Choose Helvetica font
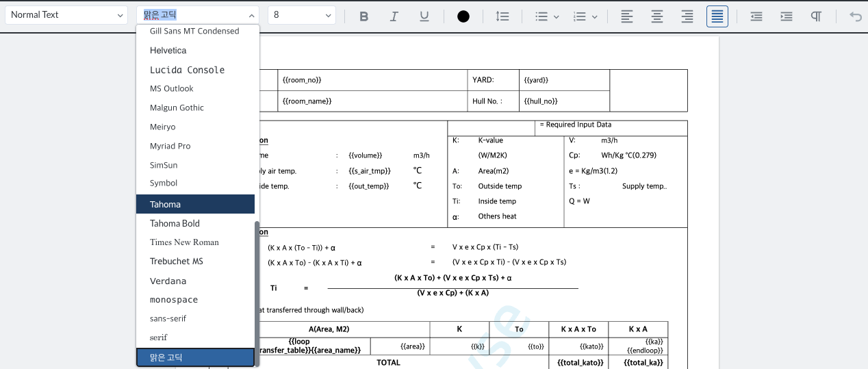 pyautogui.click(x=195, y=51)
